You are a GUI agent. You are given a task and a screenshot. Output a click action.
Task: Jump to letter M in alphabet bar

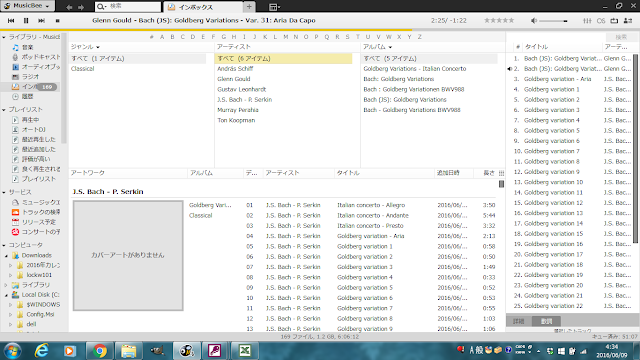286,37
